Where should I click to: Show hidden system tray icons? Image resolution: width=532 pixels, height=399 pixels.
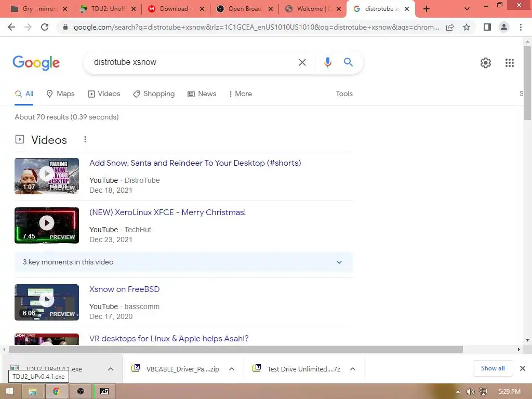pos(458,392)
